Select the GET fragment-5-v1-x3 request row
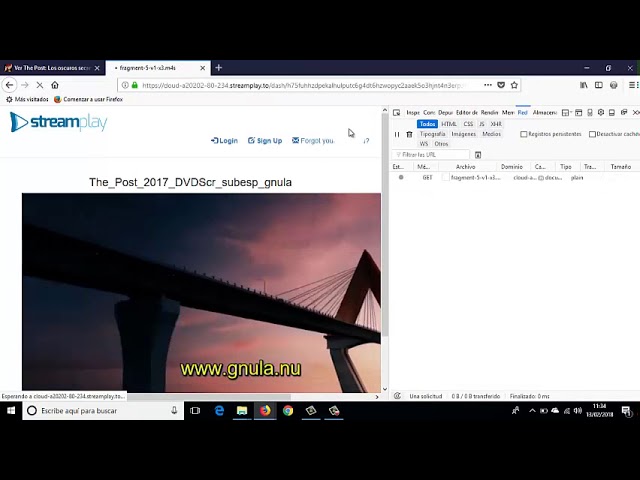The width and height of the screenshot is (640, 480). coord(514,178)
